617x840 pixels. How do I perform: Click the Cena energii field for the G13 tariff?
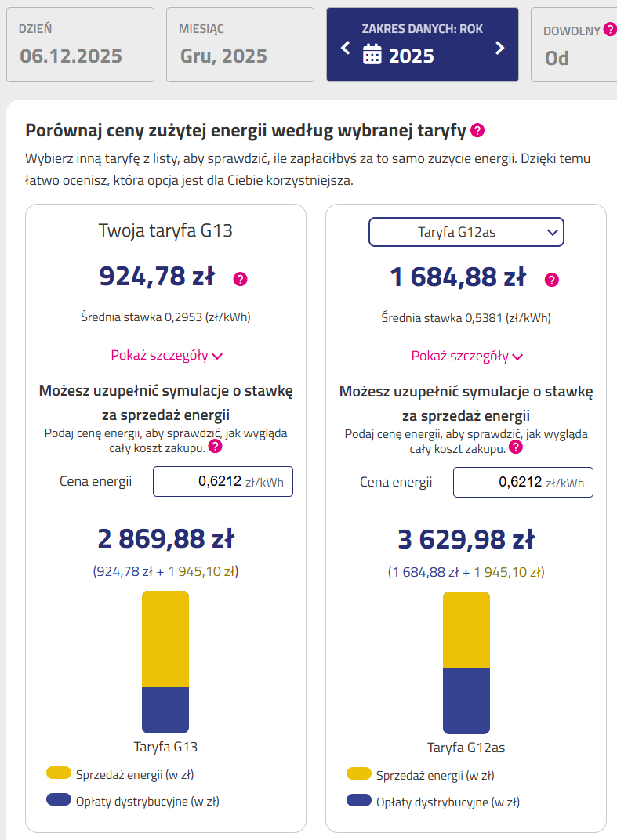point(223,481)
